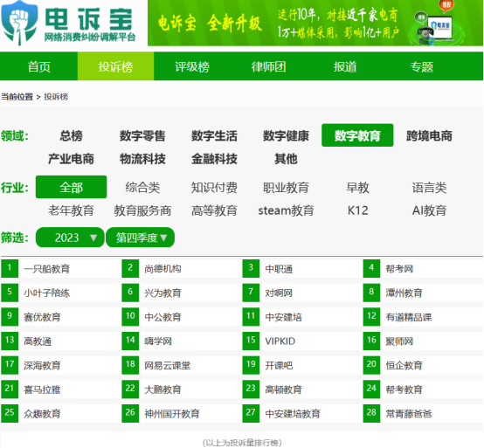Filter industry by 职业教育
Screen dimensions: 484x448
(x=286, y=187)
